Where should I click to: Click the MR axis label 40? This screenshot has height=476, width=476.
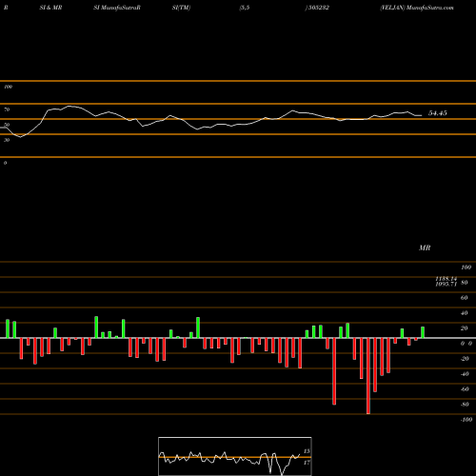[x=464, y=313]
